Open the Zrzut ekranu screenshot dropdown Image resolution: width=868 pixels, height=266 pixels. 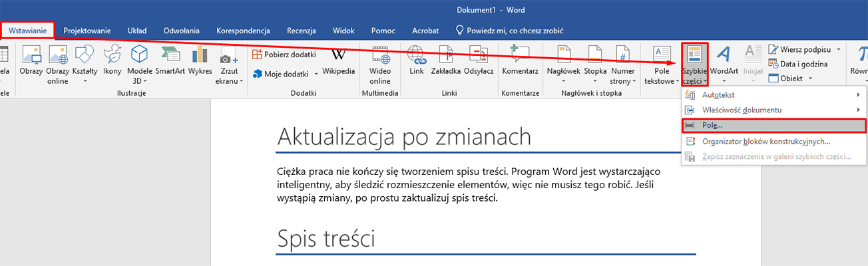click(x=229, y=63)
